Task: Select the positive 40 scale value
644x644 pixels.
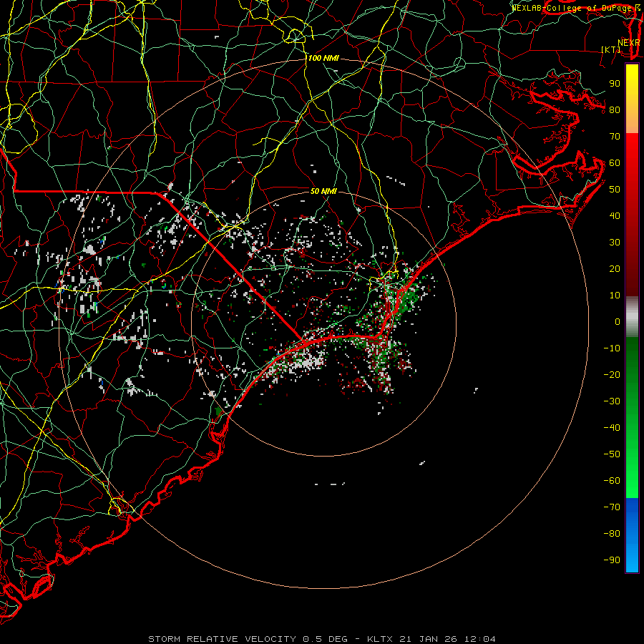Action: click(615, 216)
